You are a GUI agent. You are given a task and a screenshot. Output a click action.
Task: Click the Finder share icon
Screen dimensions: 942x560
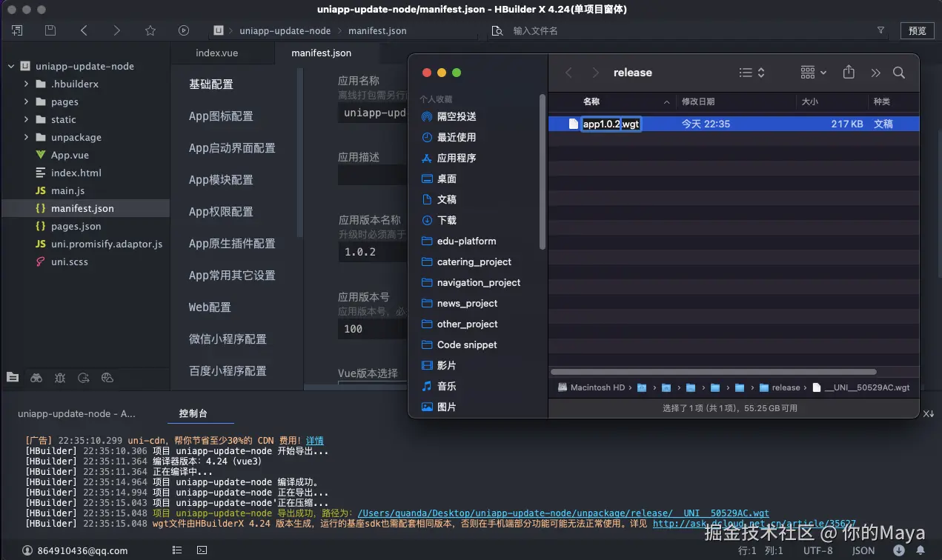pos(849,72)
